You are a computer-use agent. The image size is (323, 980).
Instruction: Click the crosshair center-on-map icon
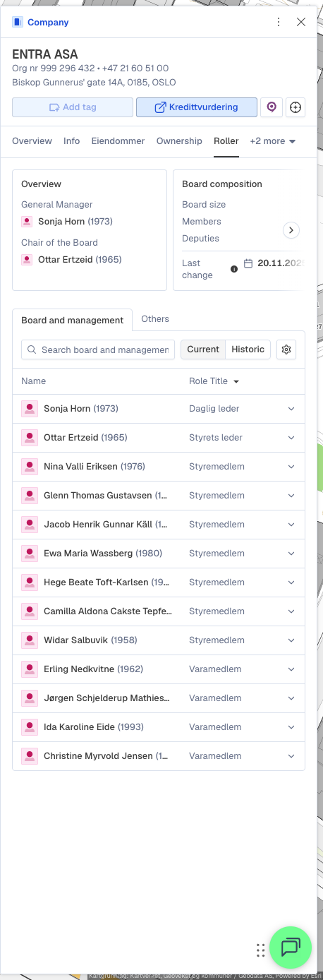click(x=295, y=107)
